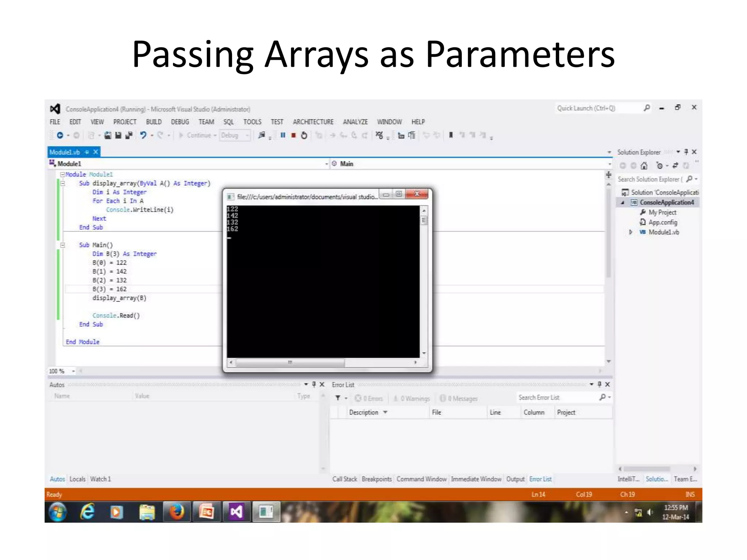Switch to the Watch 1 tab
The image size is (747, 560).
coord(100,479)
